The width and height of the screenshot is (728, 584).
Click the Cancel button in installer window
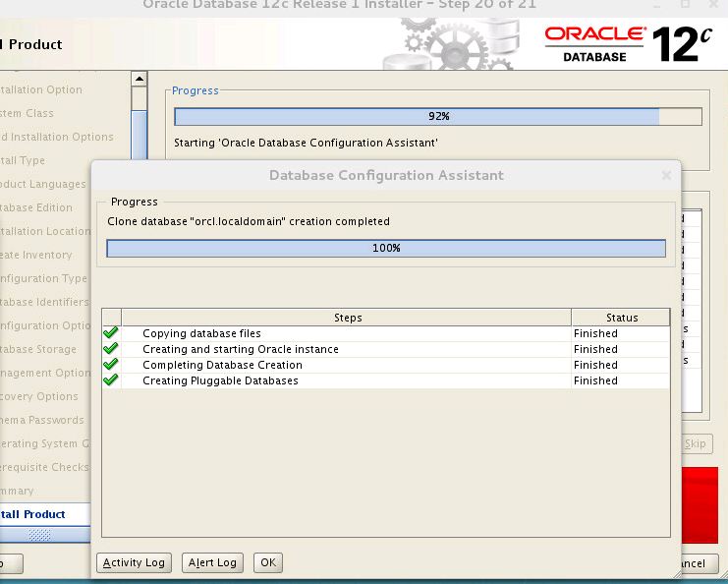(x=699, y=563)
